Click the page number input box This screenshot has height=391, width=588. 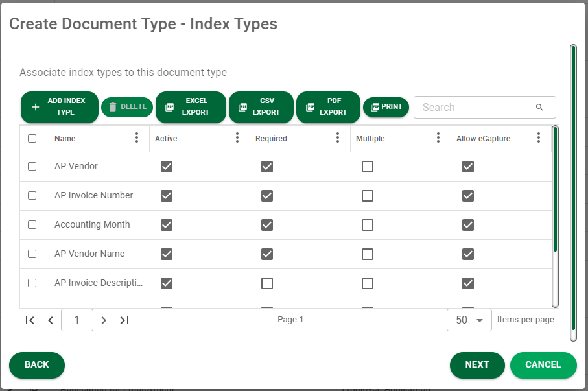pos(77,320)
